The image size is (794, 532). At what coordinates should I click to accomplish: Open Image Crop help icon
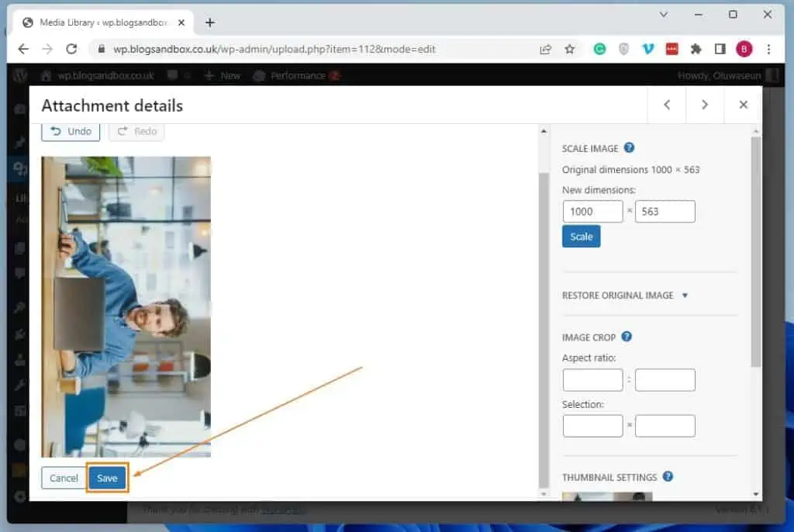click(627, 337)
